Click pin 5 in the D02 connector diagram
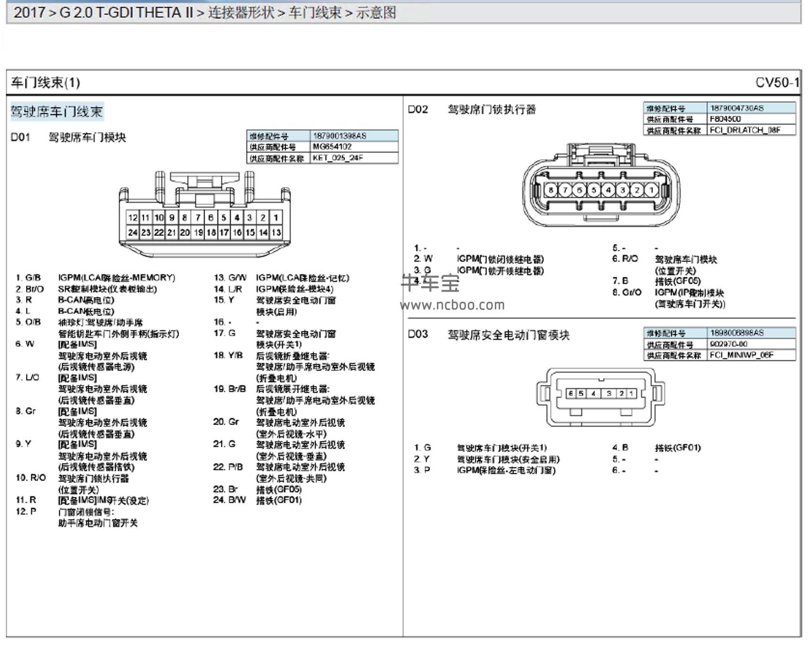812x646 pixels. point(594,190)
